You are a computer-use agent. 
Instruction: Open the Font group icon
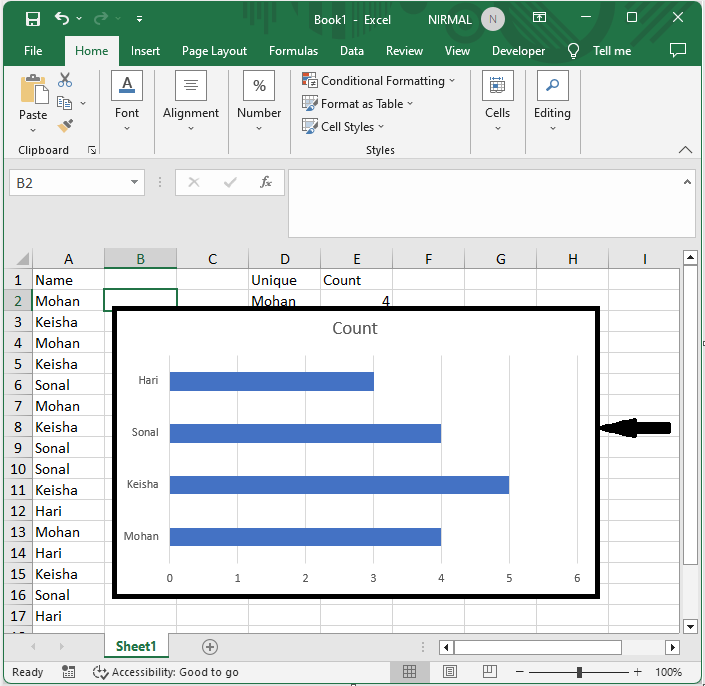point(127,98)
